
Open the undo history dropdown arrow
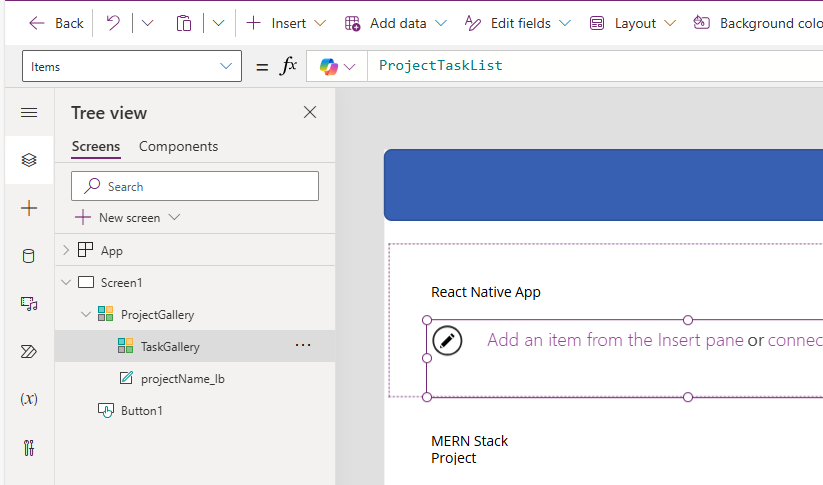[147, 23]
